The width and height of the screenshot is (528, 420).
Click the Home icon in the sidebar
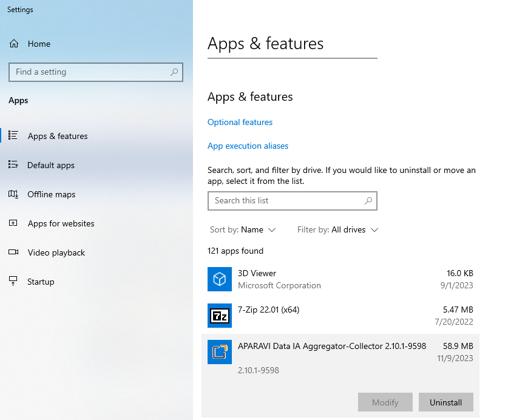coord(14,44)
